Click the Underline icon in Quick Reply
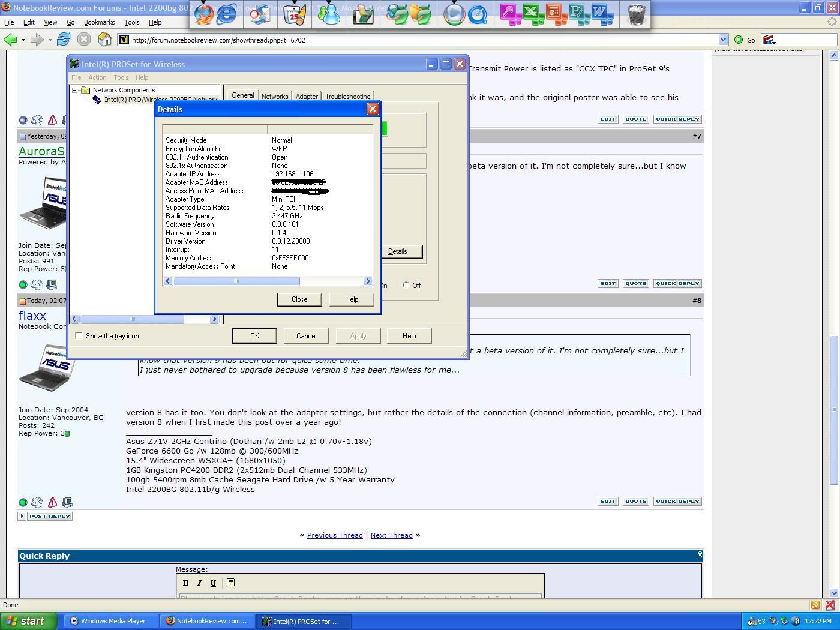The height and width of the screenshot is (630, 840). (x=213, y=583)
